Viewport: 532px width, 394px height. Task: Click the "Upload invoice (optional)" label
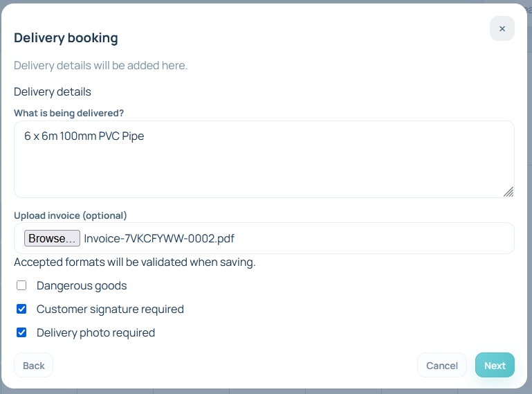(70, 215)
